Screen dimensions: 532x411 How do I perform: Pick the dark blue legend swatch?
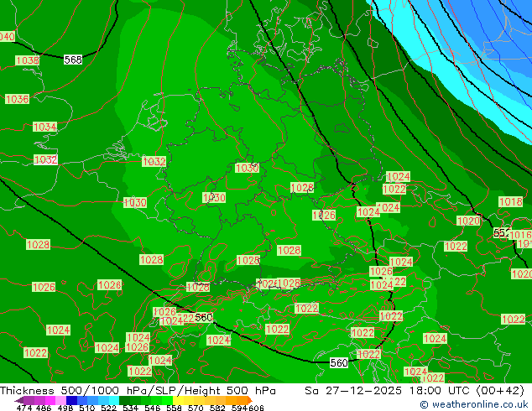tap(71, 400)
